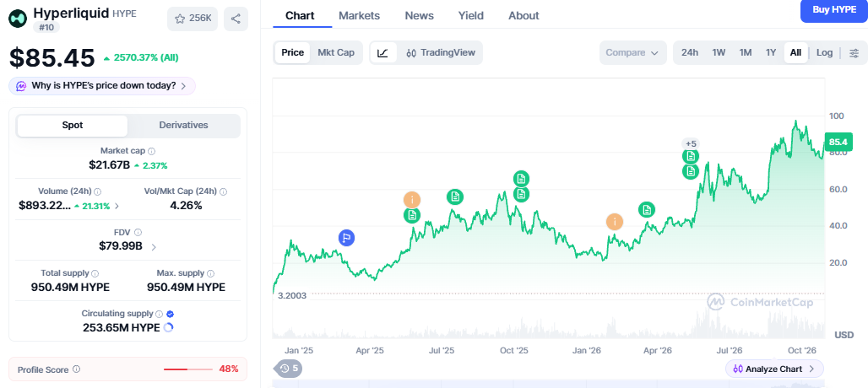Open the chart settings sliders icon
This screenshot has width=868, height=388.
click(x=854, y=53)
